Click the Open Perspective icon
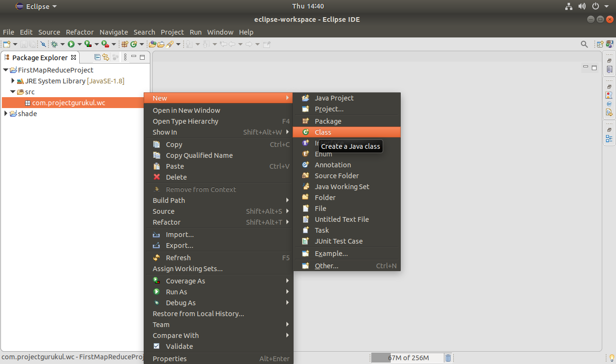This screenshot has width=616, height=364. 600,44
